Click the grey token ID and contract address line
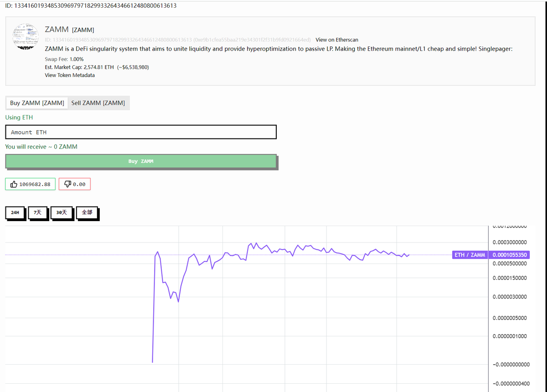 pos(178,40)
